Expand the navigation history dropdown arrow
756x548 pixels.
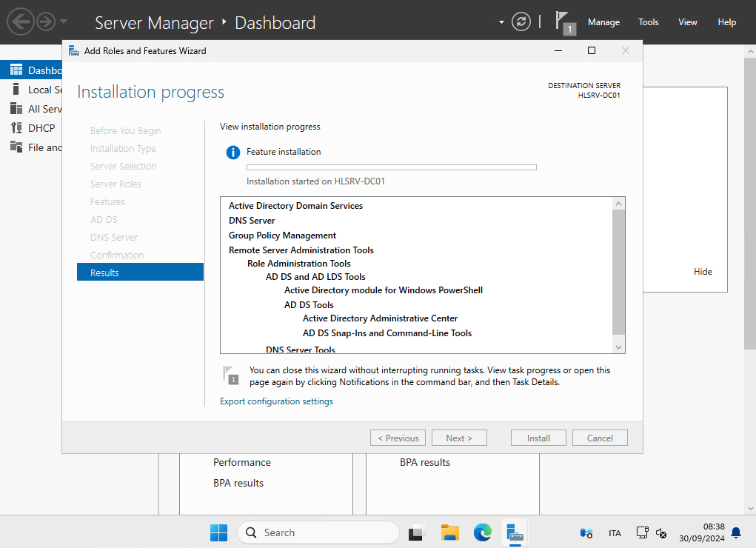coord(64,21)
